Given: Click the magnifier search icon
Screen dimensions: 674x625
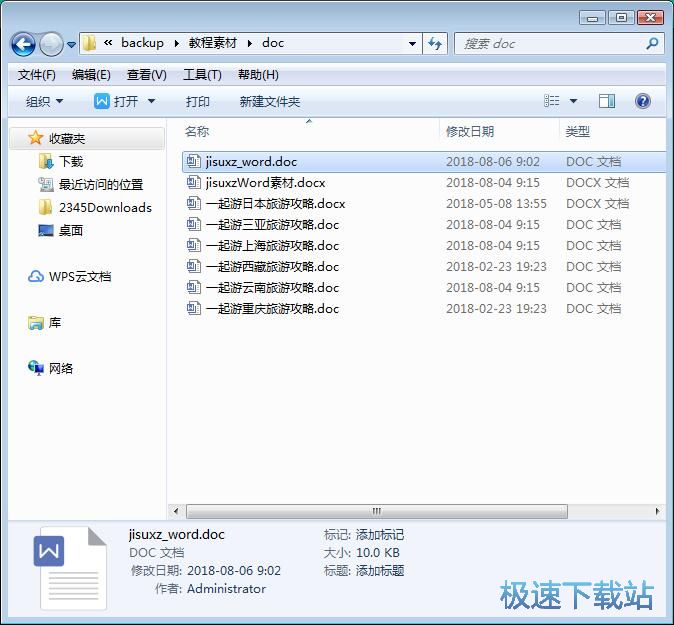Looking at the screenshot, I should point(652,43).
